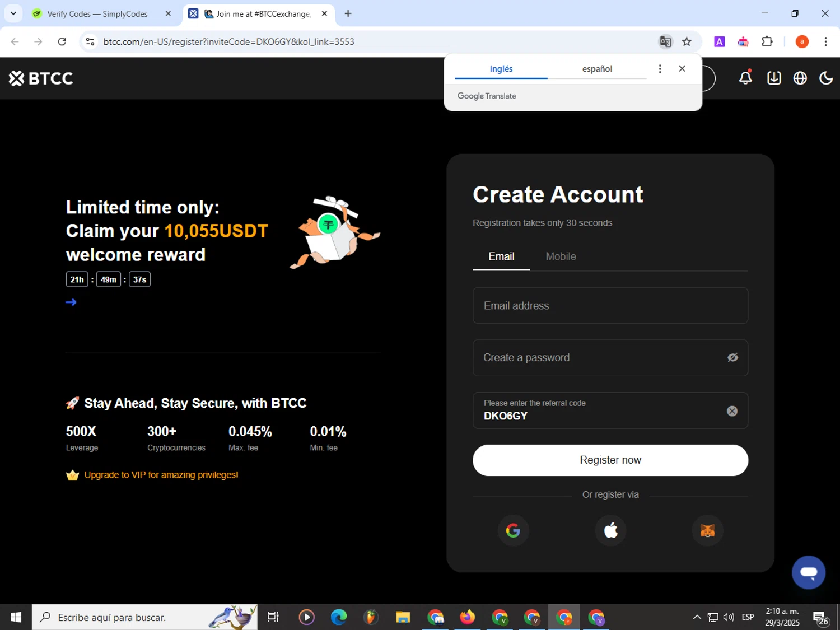Switch to the Mobile registration tab

point(561,256)
